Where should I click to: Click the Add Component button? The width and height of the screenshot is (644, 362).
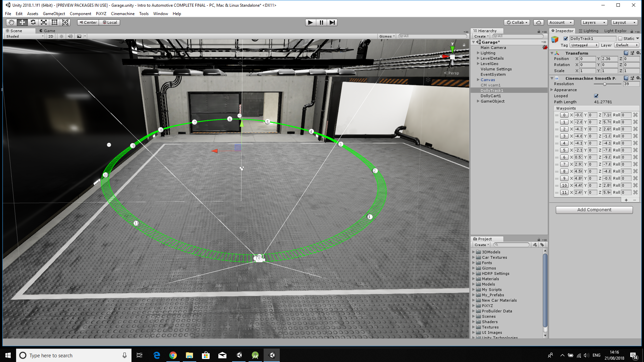pyautogui.click(x=594, y=209)
